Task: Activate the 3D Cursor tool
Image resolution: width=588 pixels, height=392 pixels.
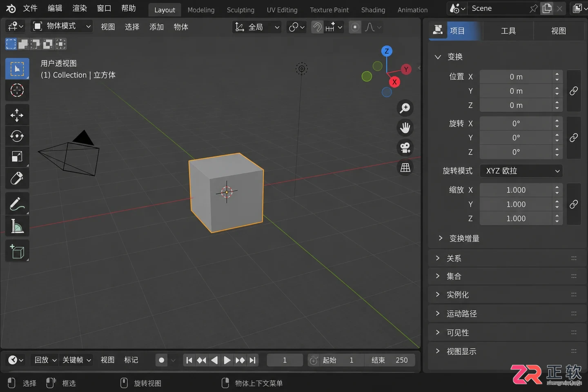Action: [x=17, y=90]
